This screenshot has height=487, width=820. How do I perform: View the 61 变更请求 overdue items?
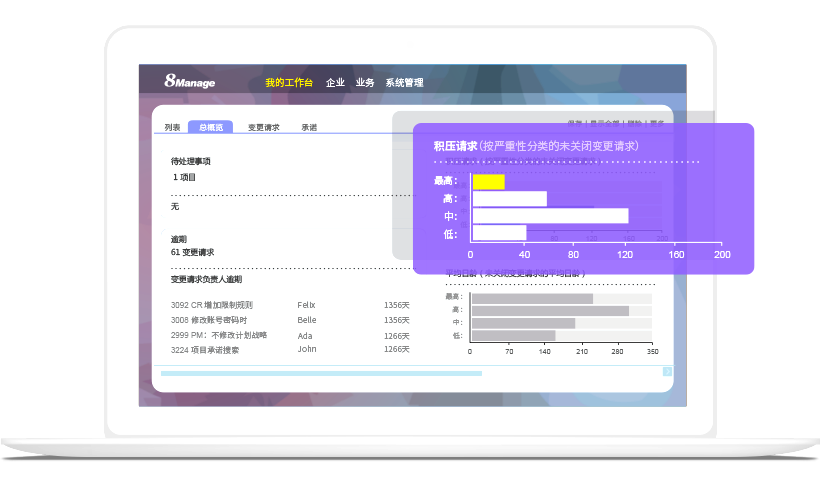pyautogui.click(x=192, y=252)
